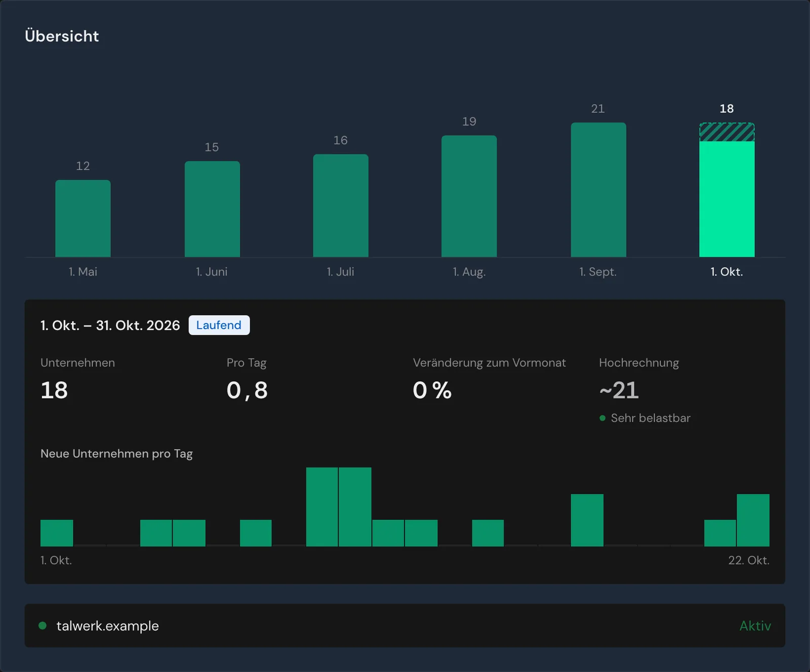
Task: Click the 22. Okt. axis label under the daily chart
Action: (749, 560)
